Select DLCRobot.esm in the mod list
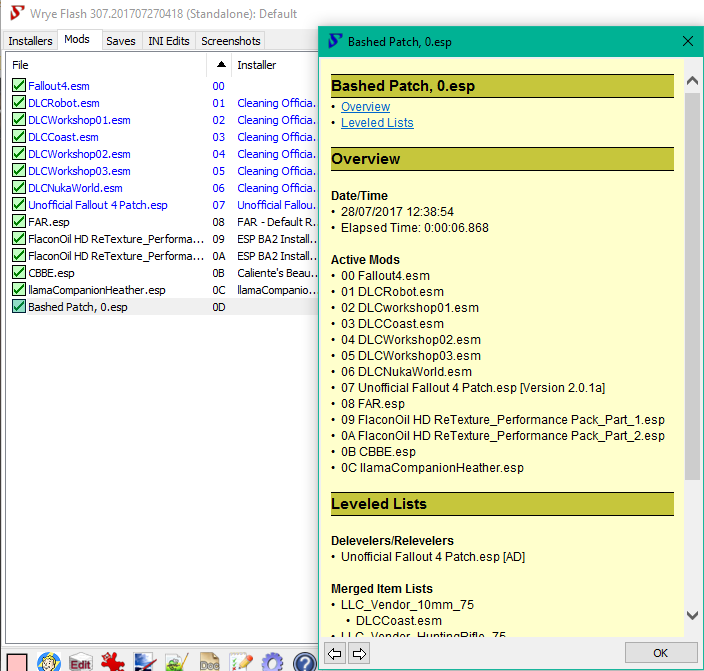The image size is (704, 671). point(64,103)
